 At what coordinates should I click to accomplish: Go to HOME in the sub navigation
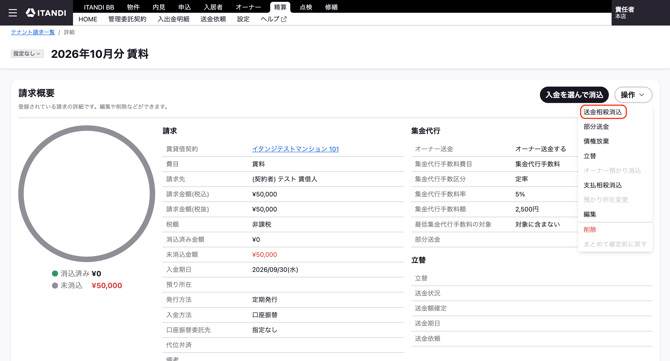(x=88, y=19)
